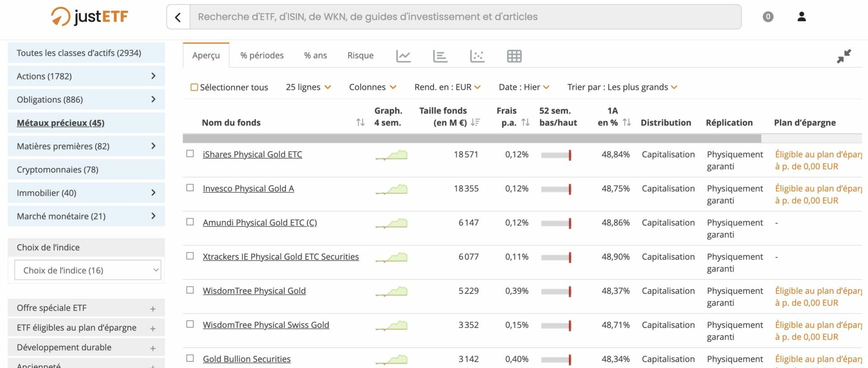The width and height of the screenshot is (868, 368).
Task: View WisdomTree Physical Gold sparkline
Action: pos(392,291)
